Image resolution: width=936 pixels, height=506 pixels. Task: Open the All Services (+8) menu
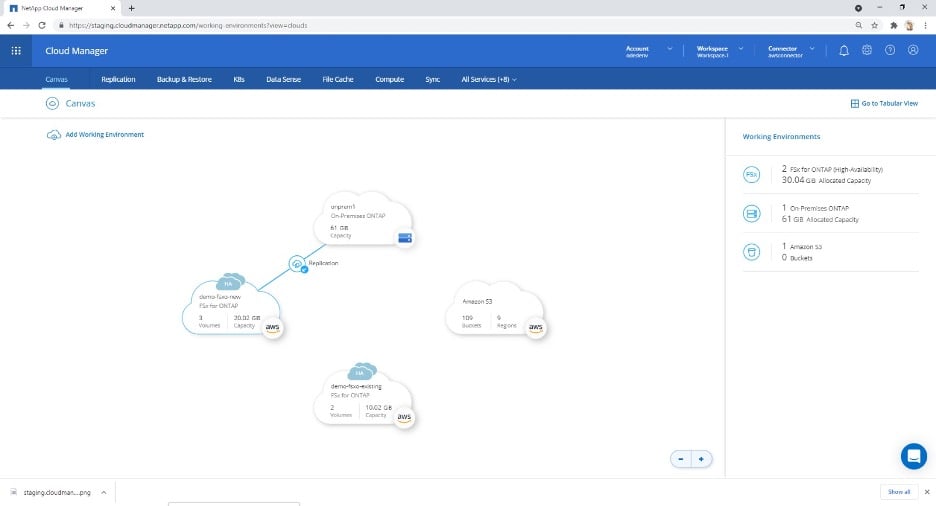pyautogui.click(x=488, y=79)
